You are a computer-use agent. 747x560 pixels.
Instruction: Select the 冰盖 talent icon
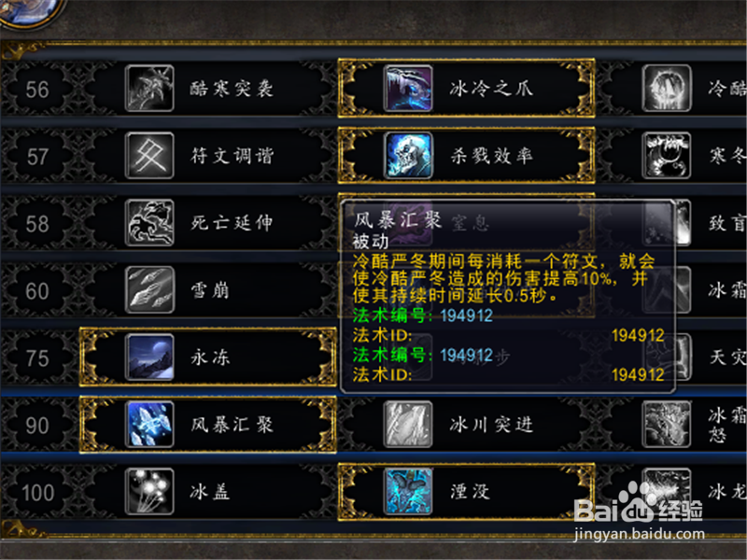[149, 491]
